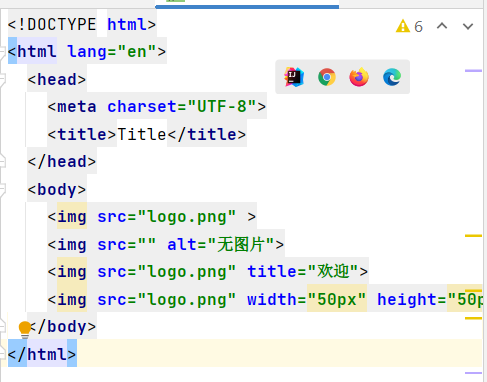The image size is (487, 382).
Task: Click the yellow warning triangle icon
Action: tap(403, 26)
